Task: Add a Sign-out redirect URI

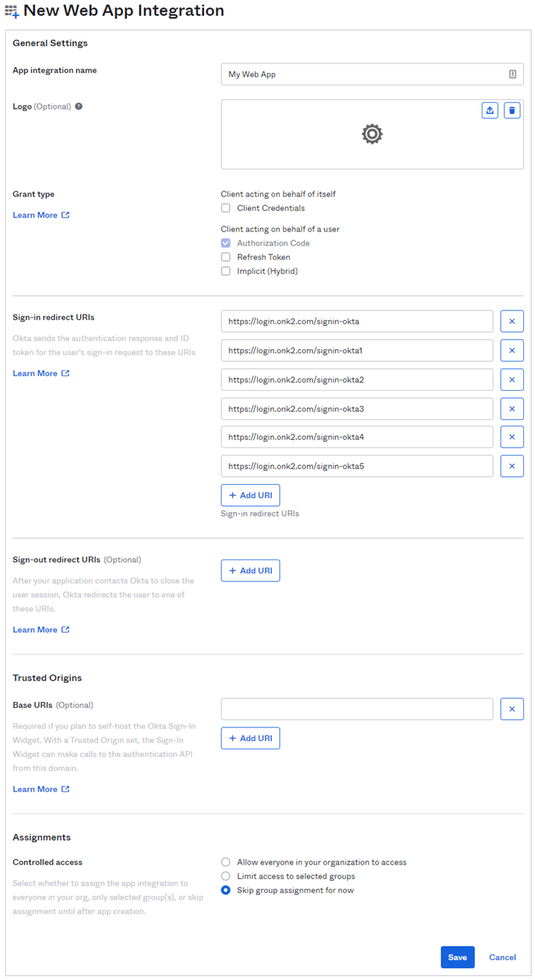Action: [250, 570]
